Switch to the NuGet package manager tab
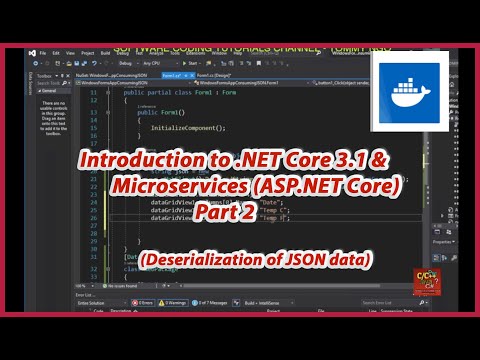This screenshot has width=480, height=360. (111, 76)
